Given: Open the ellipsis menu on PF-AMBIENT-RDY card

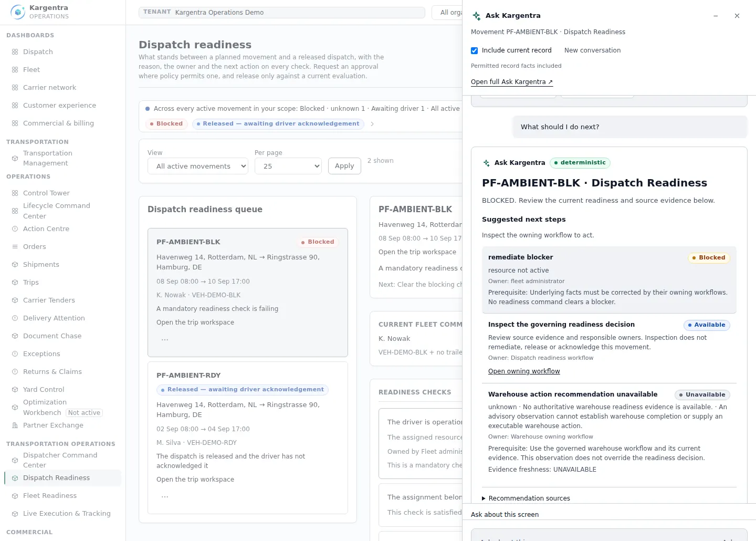Looking at the screenshot, I should tap(165, 497).
